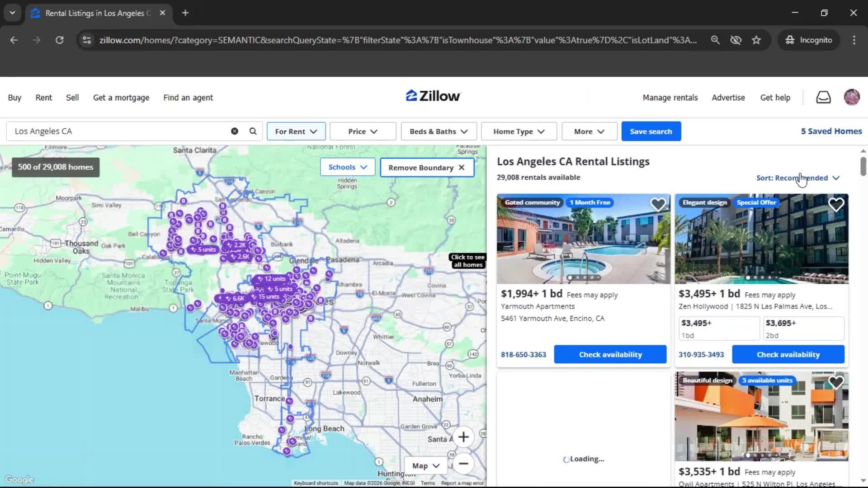Open the 5 Saved Homes link
868x488 pixels.
(831, 131)
